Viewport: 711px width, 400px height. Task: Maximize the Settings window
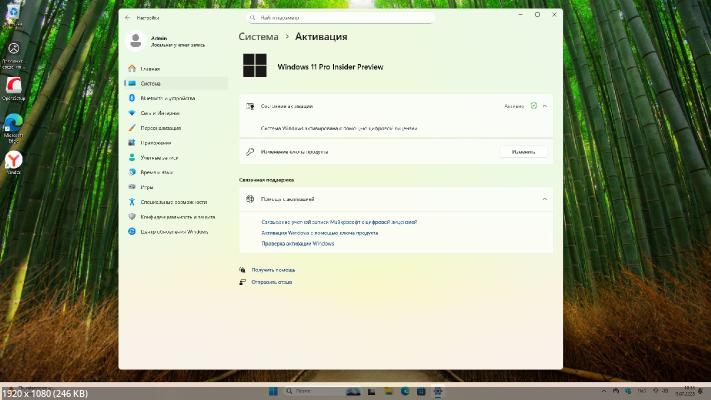pos(537,15)
